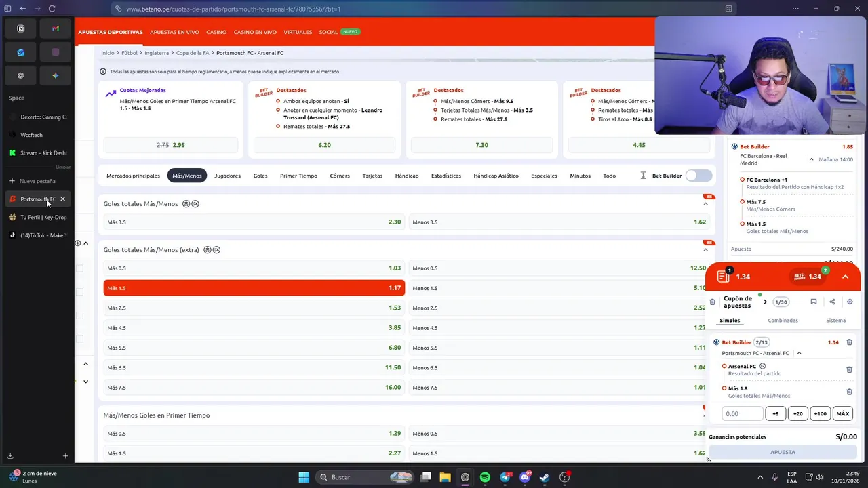Select Menos 0.5 odds 12.50
The width and height of the screenshot is (868, 488).
click(559, 268)
